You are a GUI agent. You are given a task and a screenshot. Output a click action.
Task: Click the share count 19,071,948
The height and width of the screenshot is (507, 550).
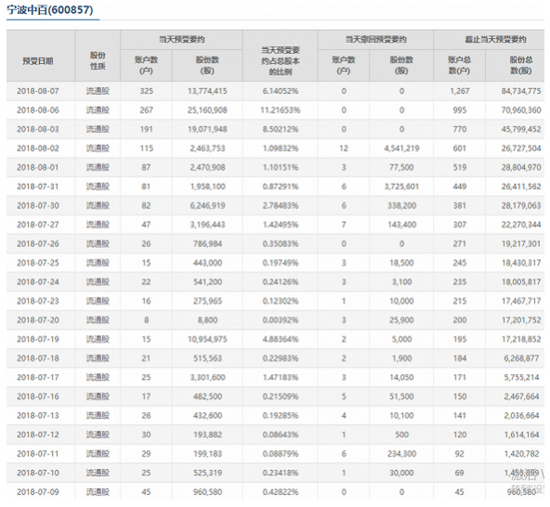(207, 129)
